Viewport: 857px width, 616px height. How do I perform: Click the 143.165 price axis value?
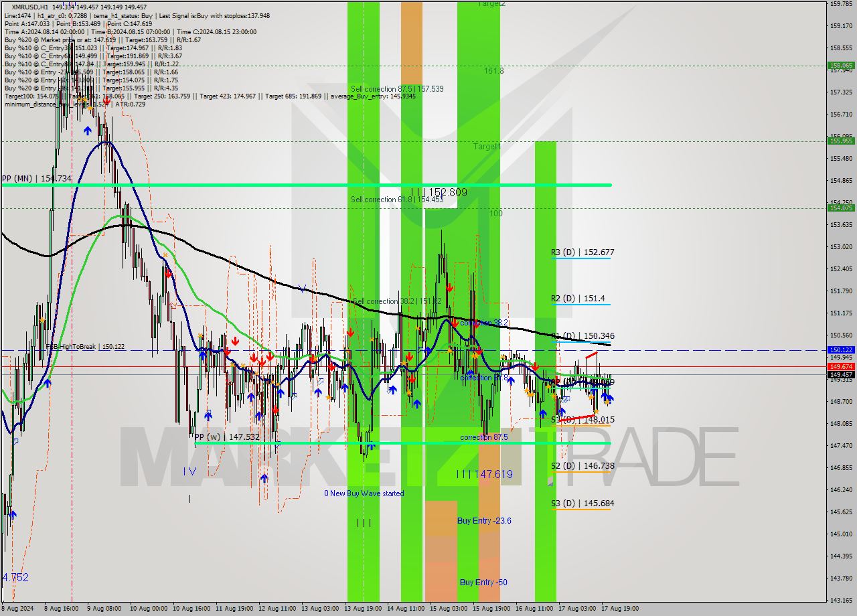click(x=841, y=601)
